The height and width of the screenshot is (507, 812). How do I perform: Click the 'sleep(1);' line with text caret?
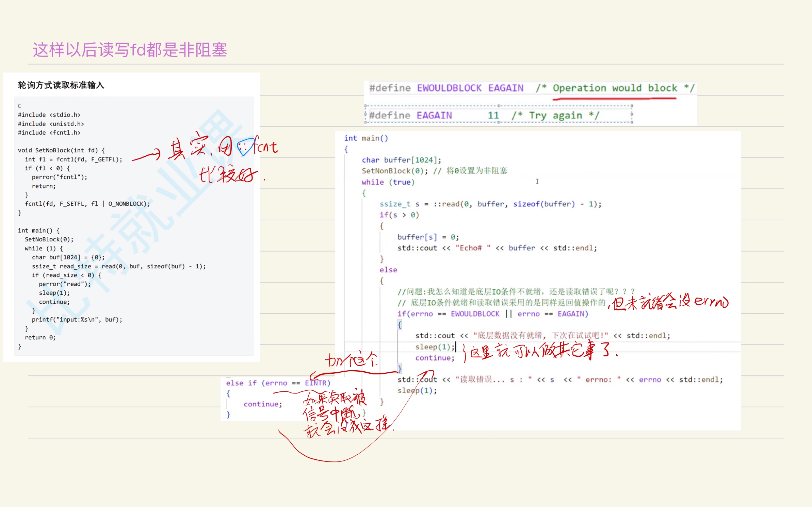point(435,347)
